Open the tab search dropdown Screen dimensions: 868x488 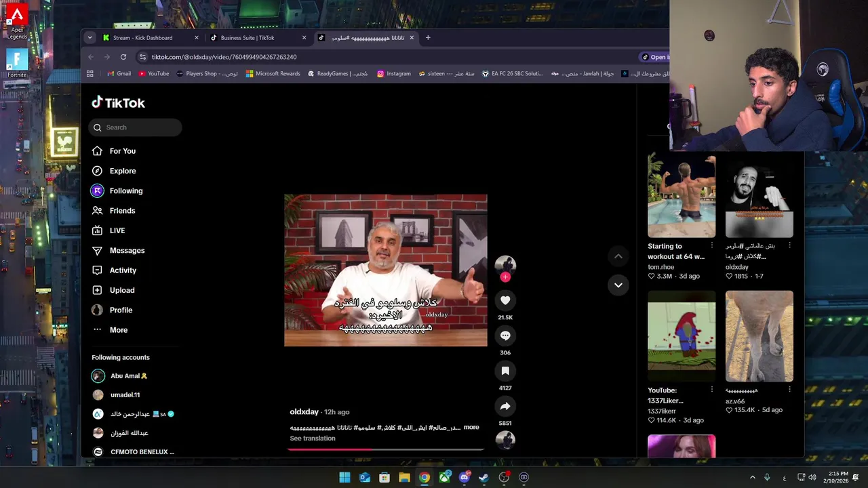coord(90,38)
